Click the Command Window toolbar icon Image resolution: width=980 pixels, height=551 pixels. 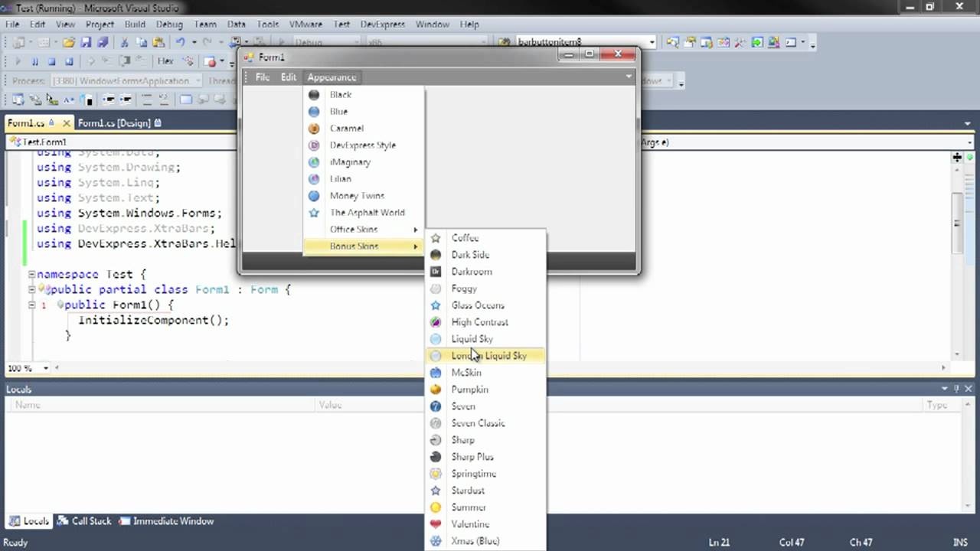(x=791, y=42)
